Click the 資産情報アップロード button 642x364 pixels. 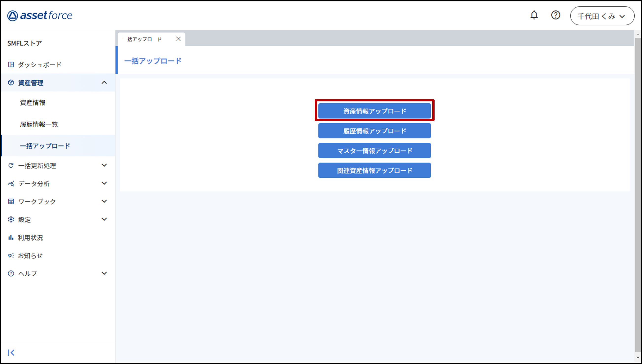coord(374,111)
